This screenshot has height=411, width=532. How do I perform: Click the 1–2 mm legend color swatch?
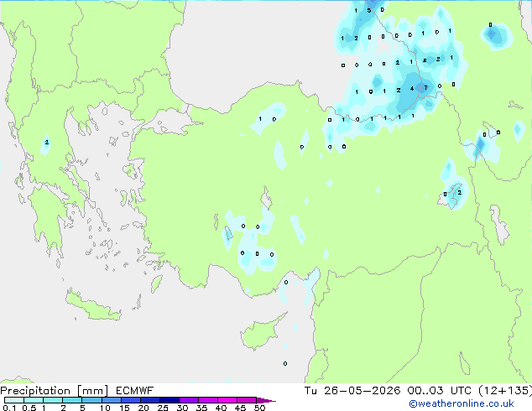pyautogui.click(x=53, y=400)
